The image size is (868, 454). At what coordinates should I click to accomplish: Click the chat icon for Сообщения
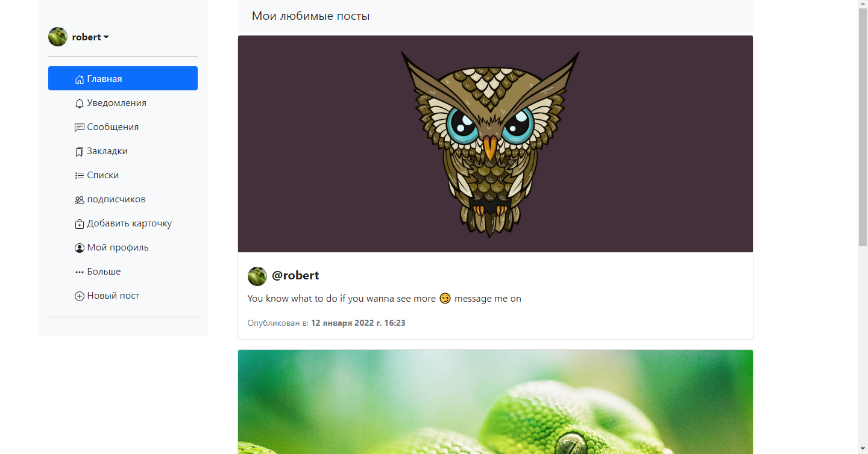point(80,127)
